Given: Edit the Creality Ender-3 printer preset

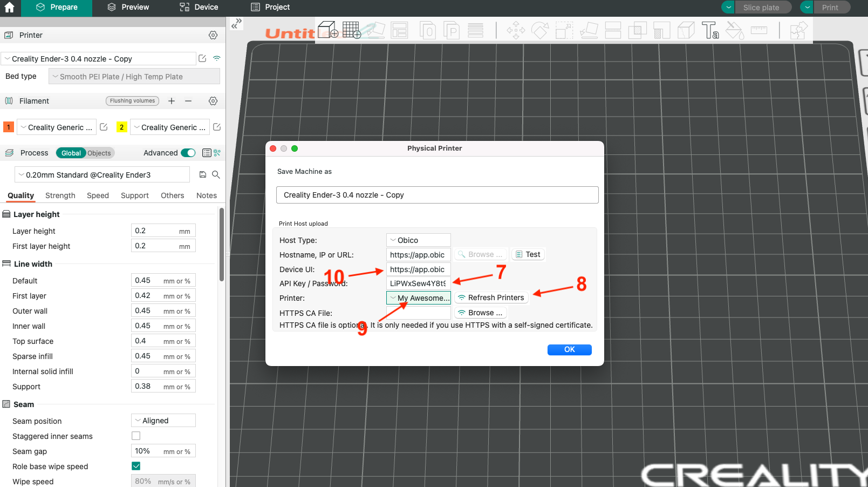Looking at the screenshot, I should click(202, 58).
